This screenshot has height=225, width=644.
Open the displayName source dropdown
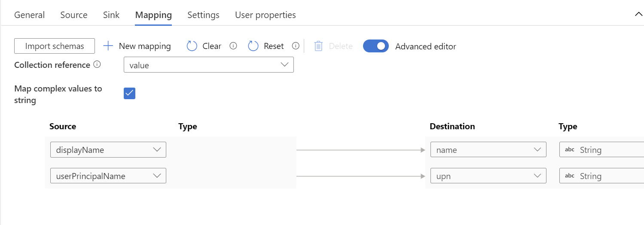click(108, 150)
